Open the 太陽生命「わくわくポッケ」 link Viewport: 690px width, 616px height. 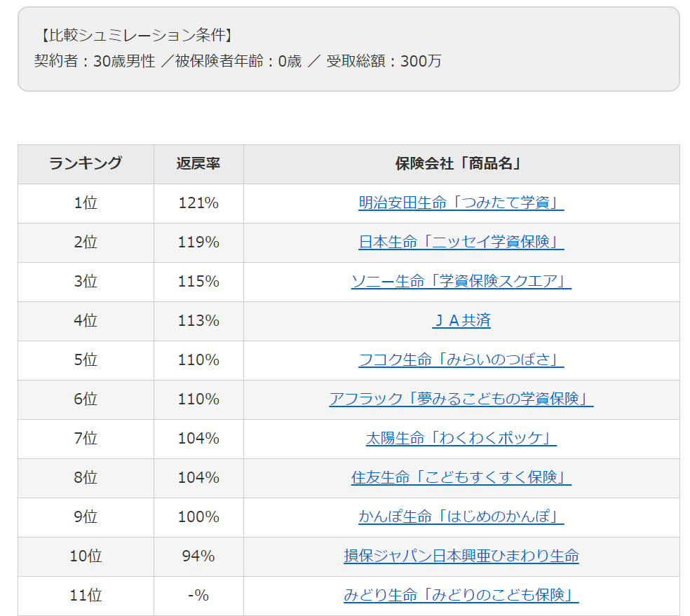pos(461,438)
